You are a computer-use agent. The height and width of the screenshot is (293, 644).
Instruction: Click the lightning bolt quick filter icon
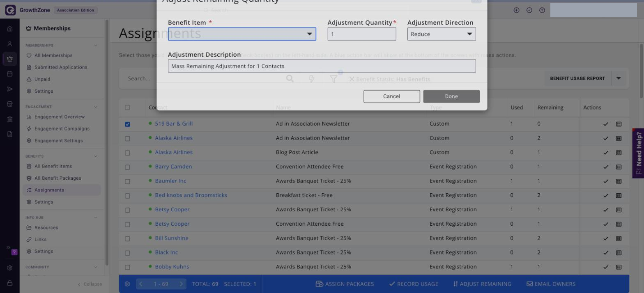tap(312, 79)
